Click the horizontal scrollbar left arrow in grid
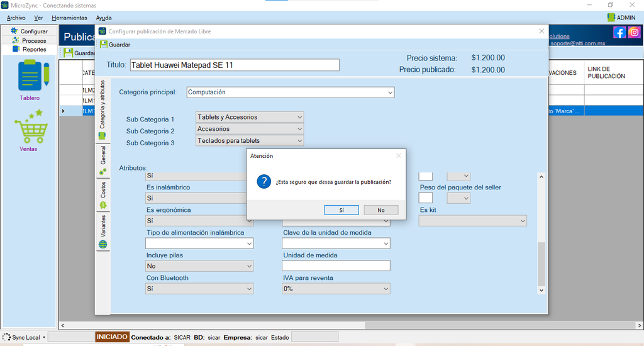The image size is (644, 346). coord(63,325)
